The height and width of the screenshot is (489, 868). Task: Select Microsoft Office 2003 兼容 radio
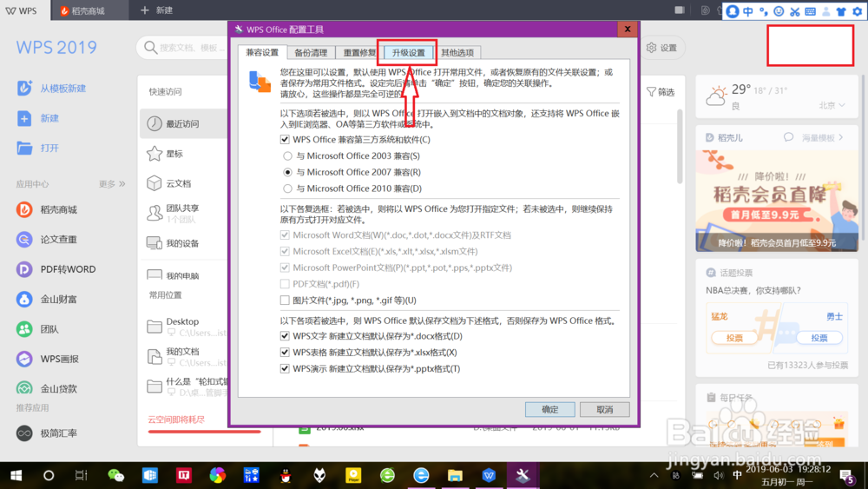click(287, 156)
